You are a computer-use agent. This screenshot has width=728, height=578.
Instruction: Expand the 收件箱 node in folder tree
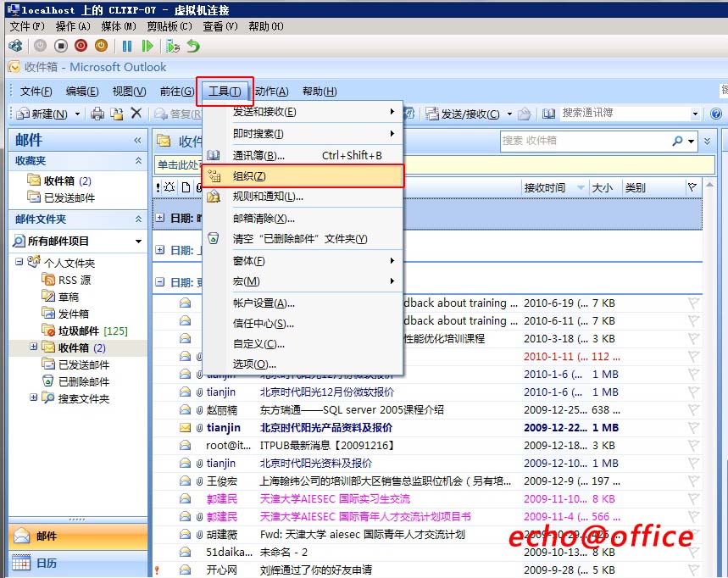click(x=33, y=347)
